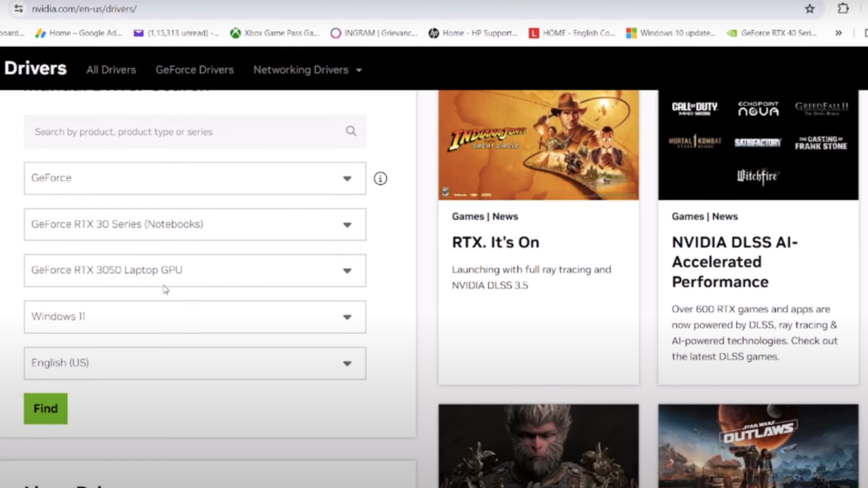The height and width of the screenshot is (488, 868).
Task: Open the HOME - English Co bookmark
Action: point(572,33)
